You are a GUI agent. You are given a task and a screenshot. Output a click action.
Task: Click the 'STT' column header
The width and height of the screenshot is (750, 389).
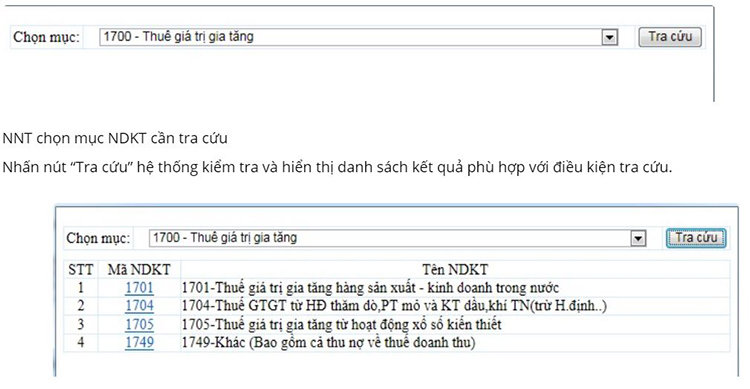coord(80,269)
